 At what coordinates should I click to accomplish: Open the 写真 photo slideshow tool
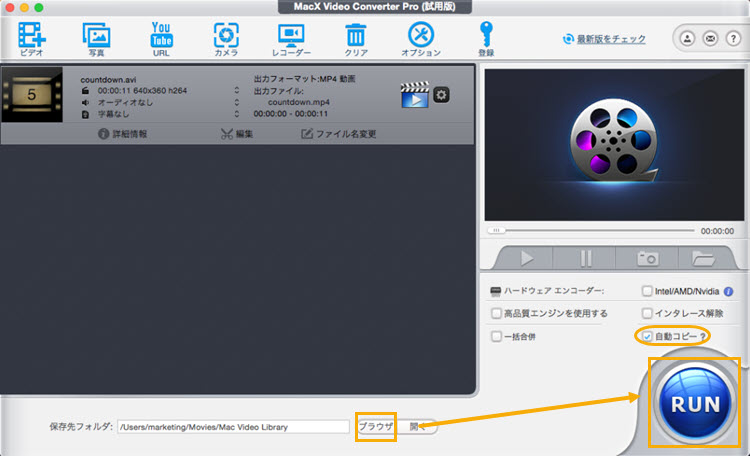(x=97, y=39)
